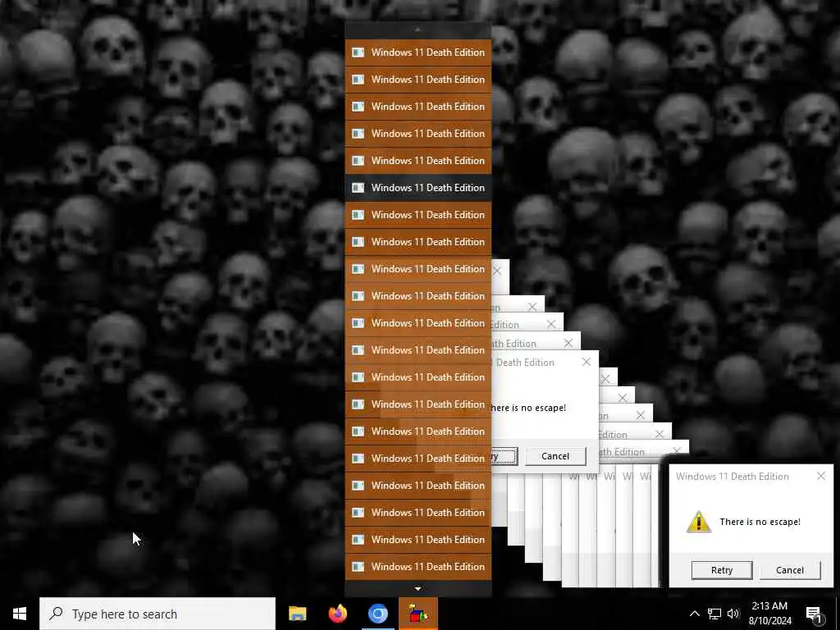
Task: Select the dark highlighted 'Windows 11 Death Edition' entry
Action: (x=418, y=188)
